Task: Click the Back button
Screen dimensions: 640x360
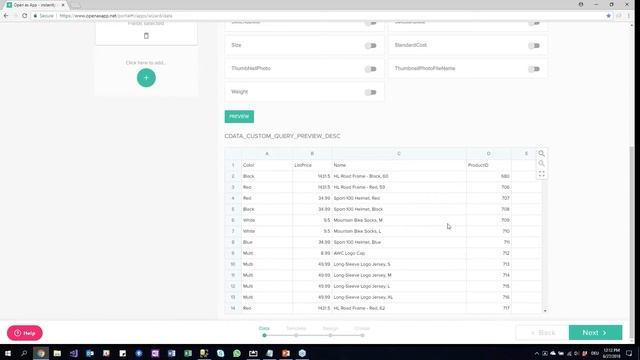Action: [542, 333]
